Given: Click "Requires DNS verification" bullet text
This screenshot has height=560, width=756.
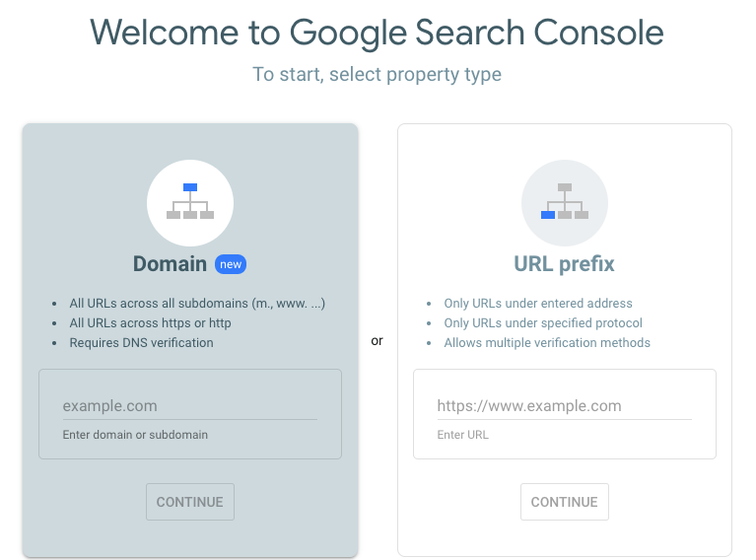Looking at the screenshot, I should (x=141, y=343).
